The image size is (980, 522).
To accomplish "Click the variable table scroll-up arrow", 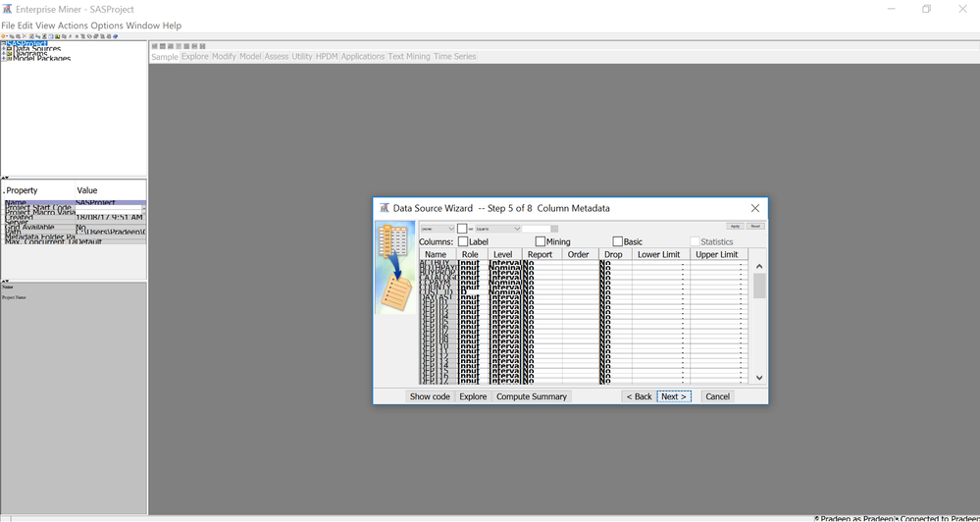I will pyautogui.click(x=759, y=267).
